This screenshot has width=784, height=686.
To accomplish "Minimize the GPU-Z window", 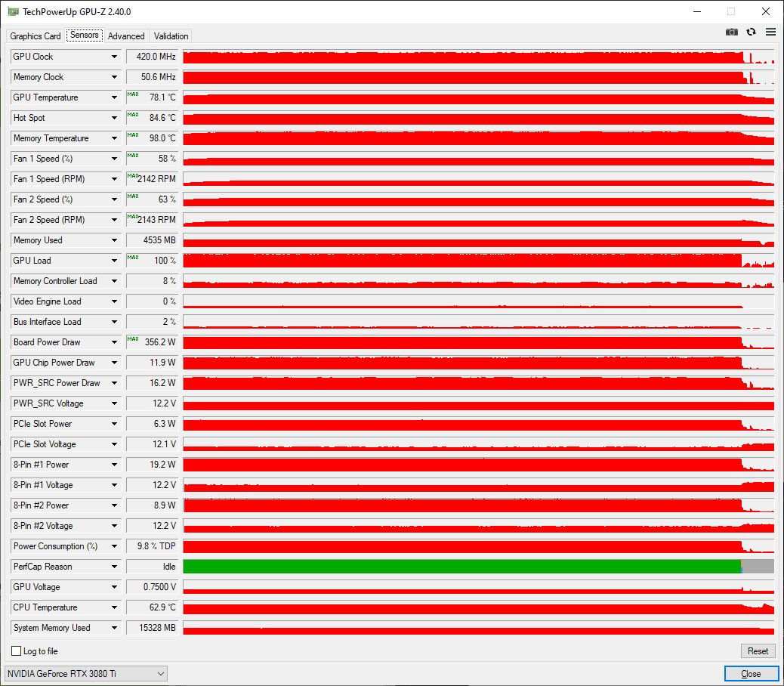I will click(697, 11).
